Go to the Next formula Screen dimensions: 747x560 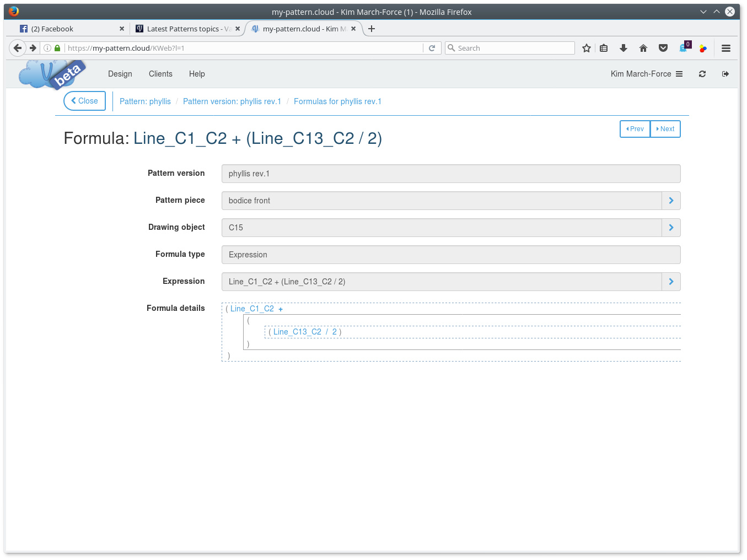tap(665, 129)
